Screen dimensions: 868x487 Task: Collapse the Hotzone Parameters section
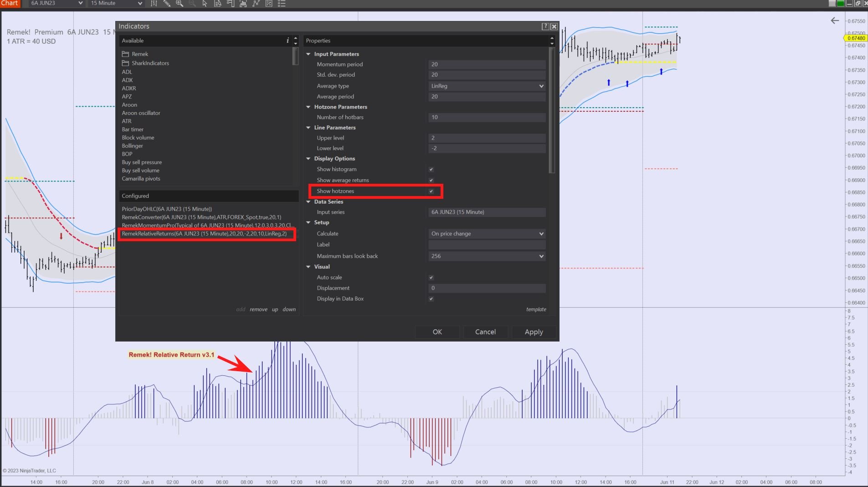click(308, 107)
